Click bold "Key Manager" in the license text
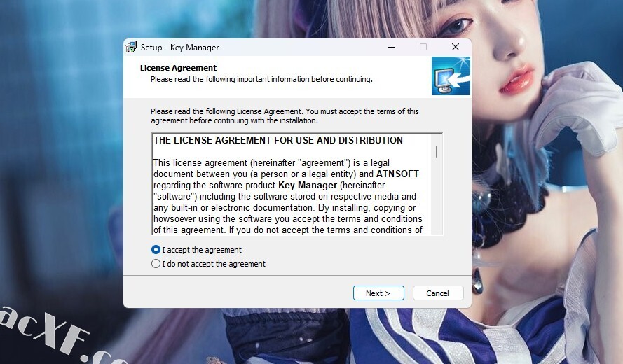 pos(308,185)
